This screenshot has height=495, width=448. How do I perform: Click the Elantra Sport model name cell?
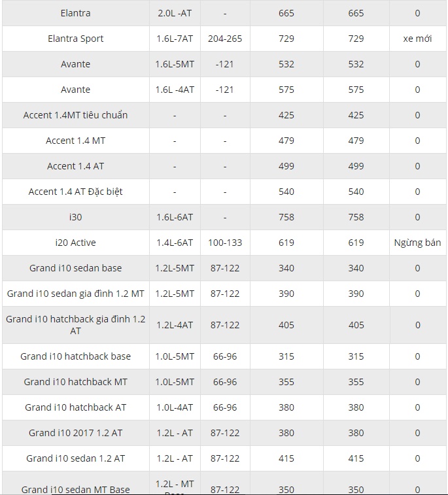click(76, 39)
